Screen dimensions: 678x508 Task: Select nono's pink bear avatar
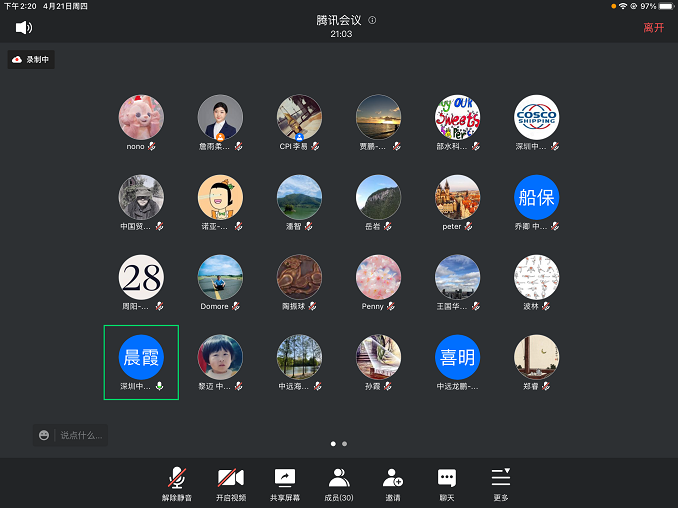click(x=141, y=117)
